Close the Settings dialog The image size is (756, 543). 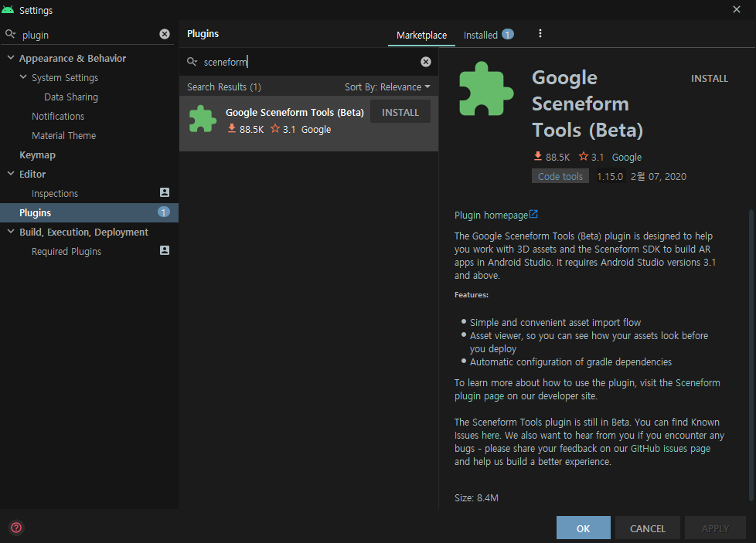pos(736,9)
